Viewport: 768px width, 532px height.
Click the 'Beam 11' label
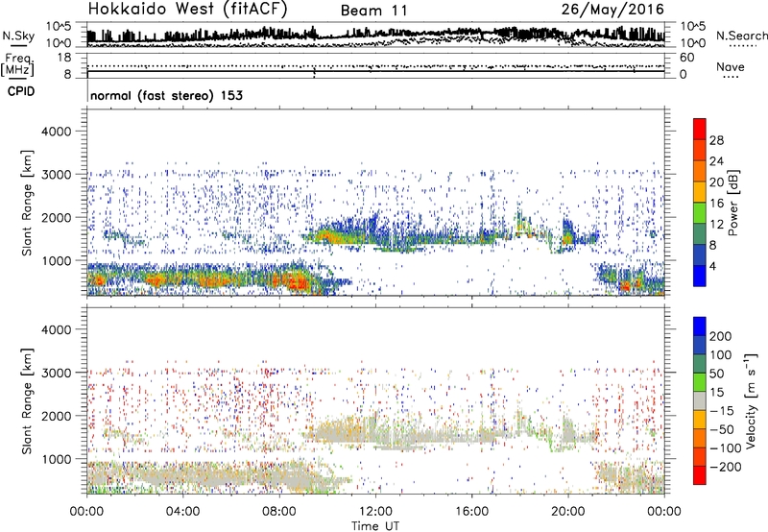pyautogui.click(x=373, y=11)
